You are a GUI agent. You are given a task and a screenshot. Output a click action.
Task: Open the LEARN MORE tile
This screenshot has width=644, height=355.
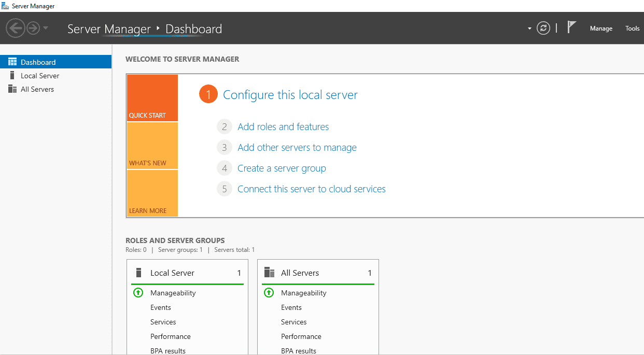[x=152, y=193]
